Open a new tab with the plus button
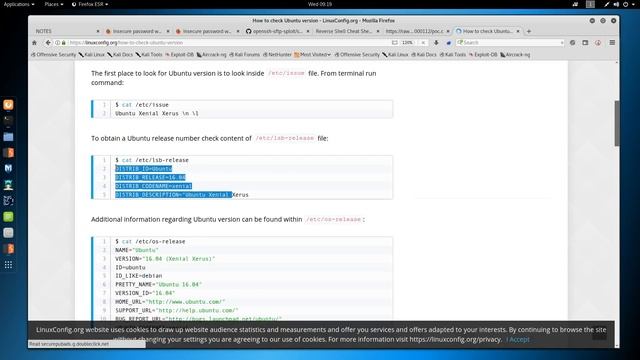Viewport: 640px width, 360px height. (529, 31)
